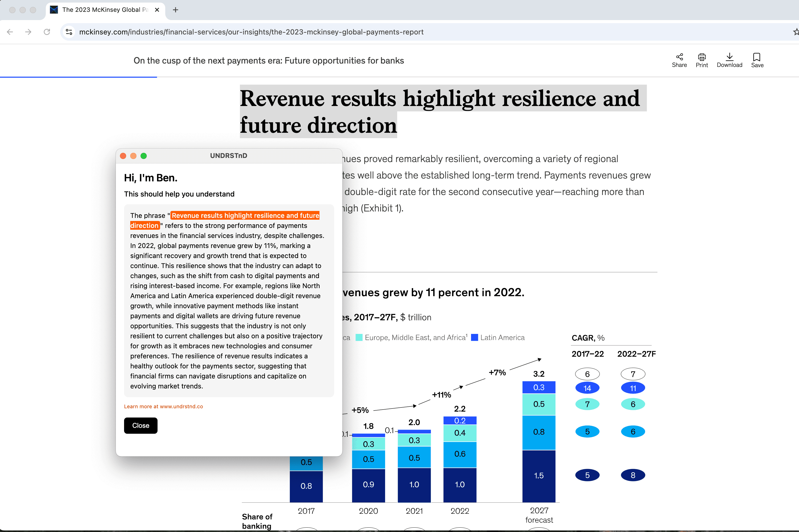Click the 2027 bar 0.3 Latin America segment
This screenshot has height=532, width=799.
coord(539,387)
